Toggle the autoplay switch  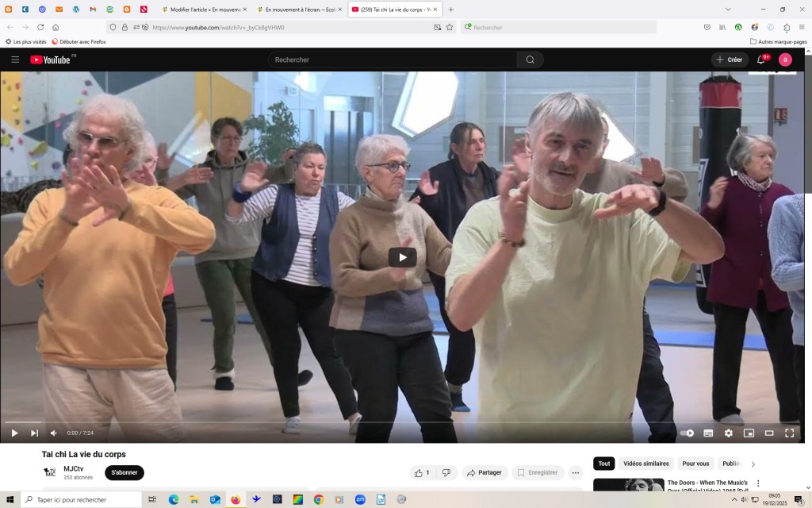pos(687,433)
